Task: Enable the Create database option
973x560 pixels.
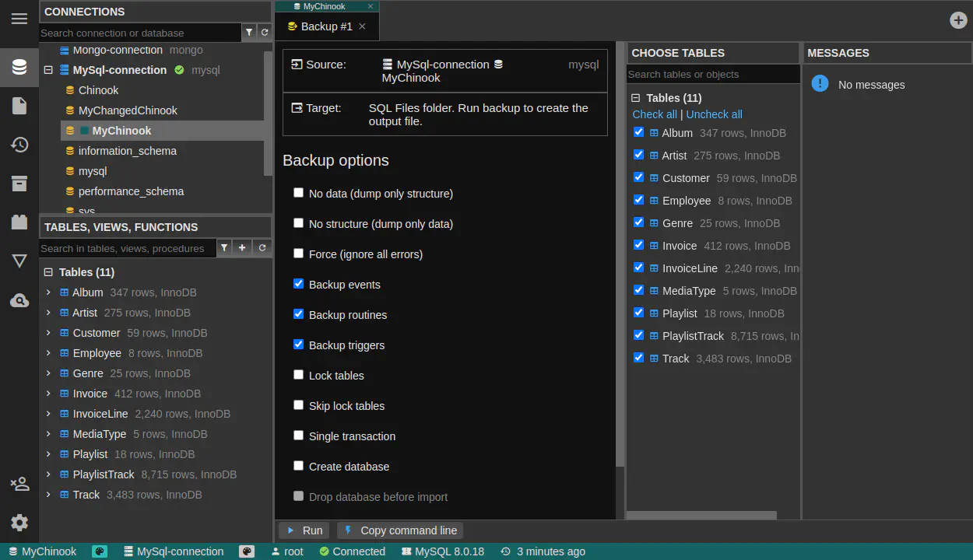Action: point(298,466)
